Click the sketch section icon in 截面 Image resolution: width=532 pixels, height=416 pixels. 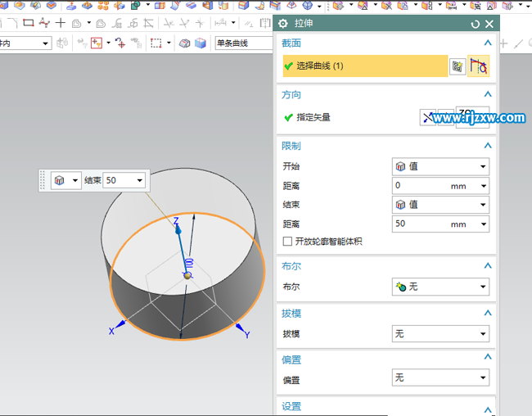pos(458,66)
